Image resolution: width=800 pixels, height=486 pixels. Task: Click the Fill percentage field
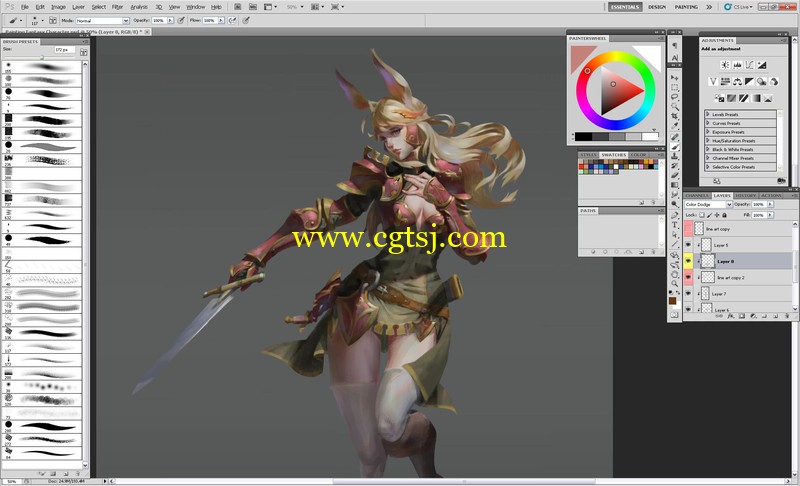[x=759, y=215]
